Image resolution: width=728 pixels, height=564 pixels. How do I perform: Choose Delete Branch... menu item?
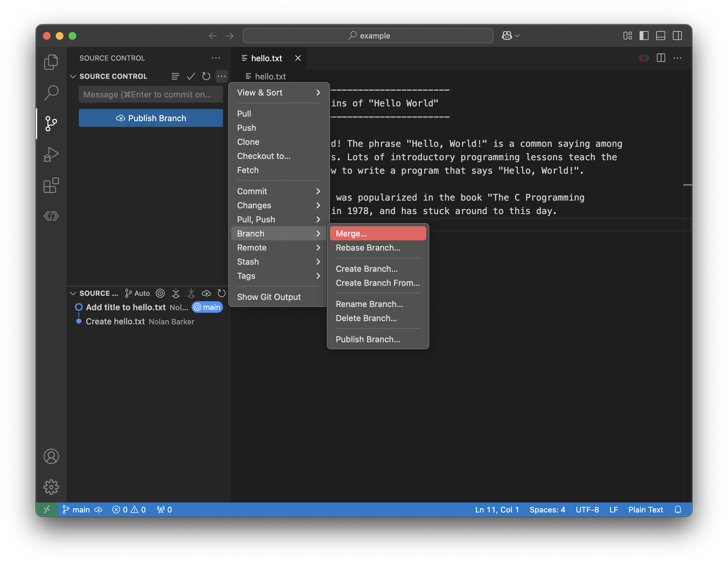click(378, 318)
